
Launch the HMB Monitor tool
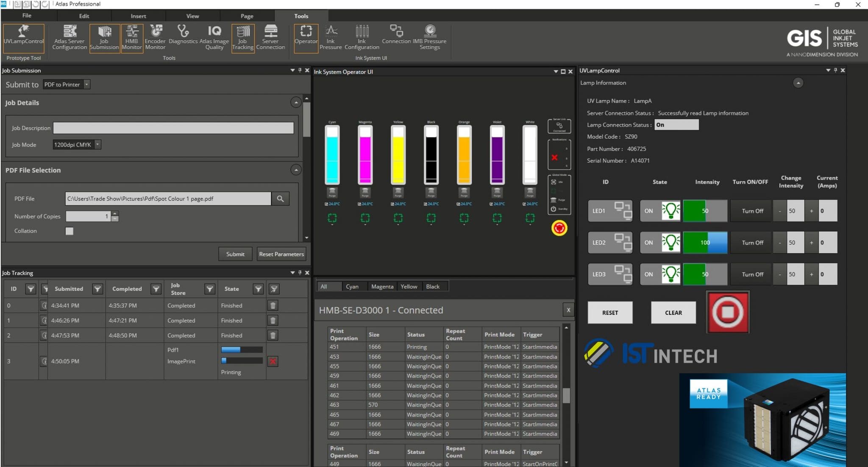(x=132, y=38)
